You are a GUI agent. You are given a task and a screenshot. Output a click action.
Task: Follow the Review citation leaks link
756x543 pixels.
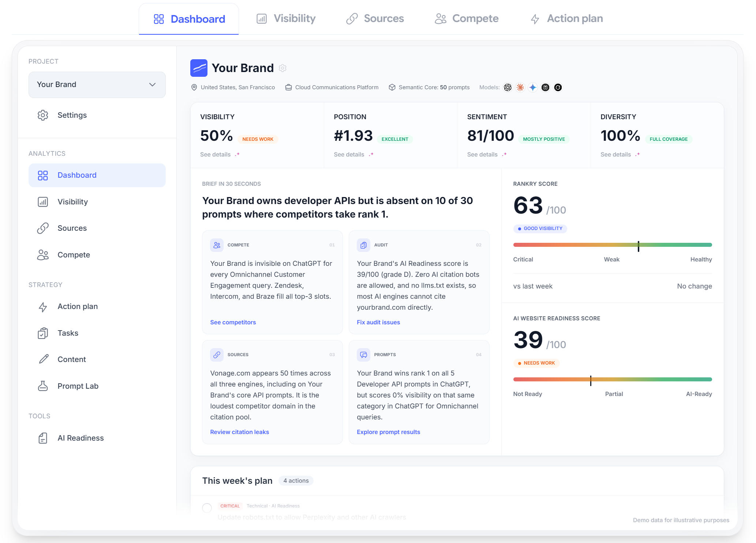click(240, 432)
